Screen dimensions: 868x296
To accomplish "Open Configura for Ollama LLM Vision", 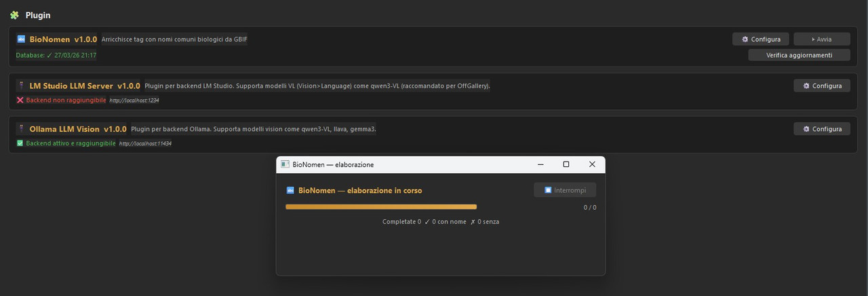I will (x=822, y=128).
